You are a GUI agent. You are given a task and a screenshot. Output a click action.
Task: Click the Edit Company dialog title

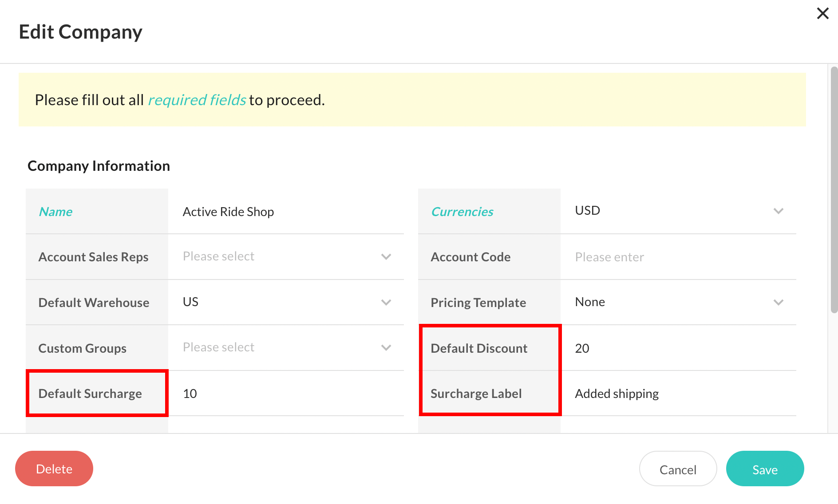tap(80, 32)
